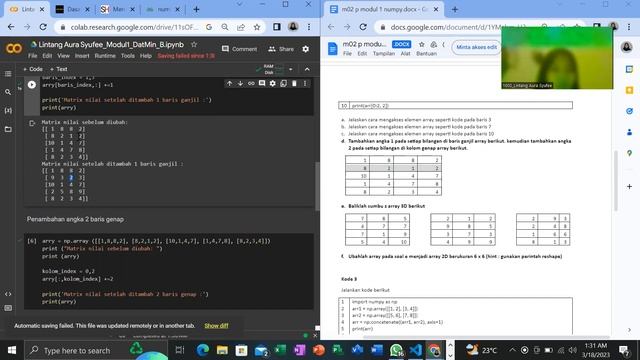
Task: Open Google Tasks in Docs side panel
Action: [x=629, y=111]
